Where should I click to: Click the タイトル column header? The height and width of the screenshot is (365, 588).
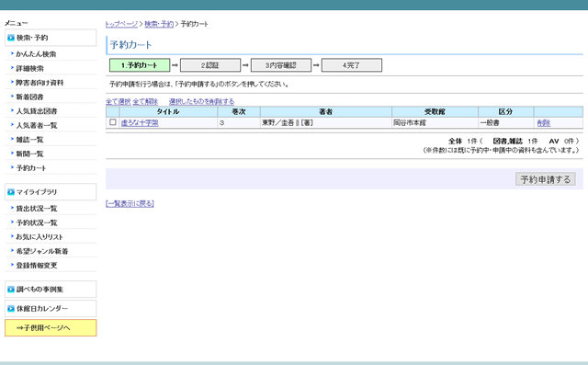tap(168, 112)
